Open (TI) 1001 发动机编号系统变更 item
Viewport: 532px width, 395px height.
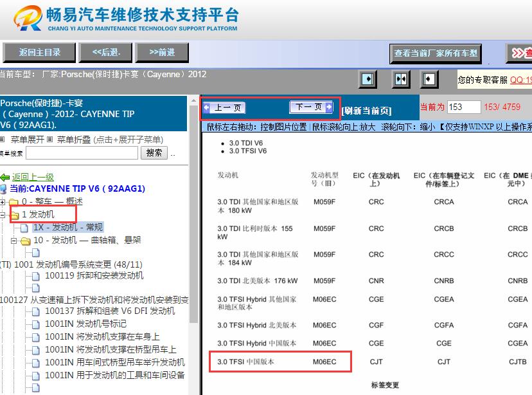[x=71, y=264]
